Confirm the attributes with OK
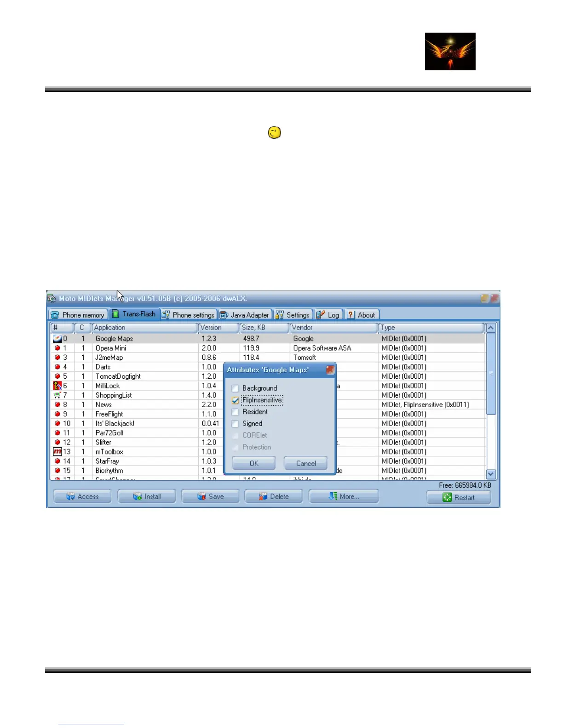The height and width of the screenshot is (728, 563). pos(254,463)
